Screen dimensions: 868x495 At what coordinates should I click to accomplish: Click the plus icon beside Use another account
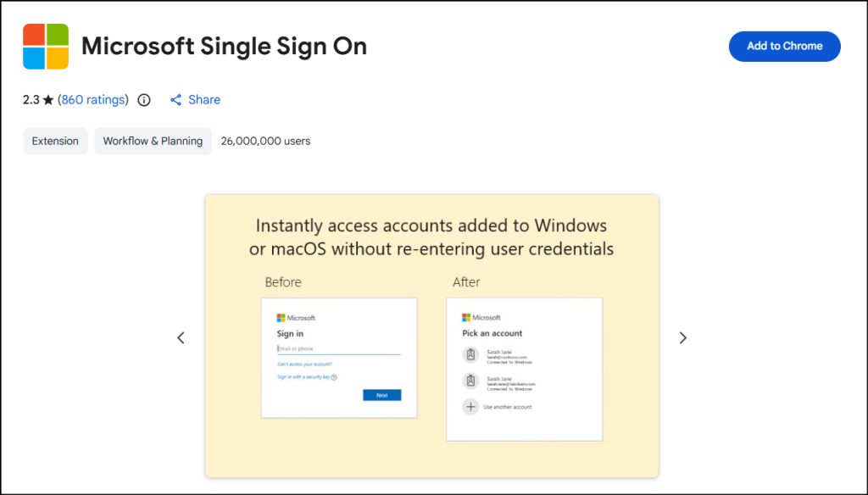pyautogui.click(x=471, y=407)
